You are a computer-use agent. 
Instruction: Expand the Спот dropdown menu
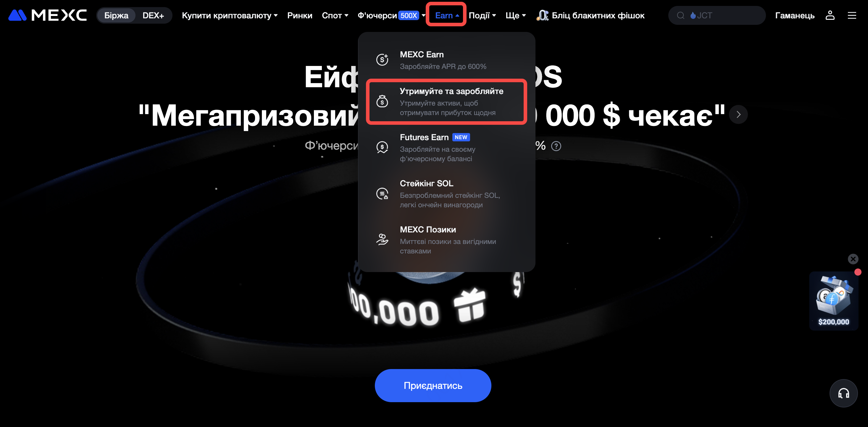335,15
